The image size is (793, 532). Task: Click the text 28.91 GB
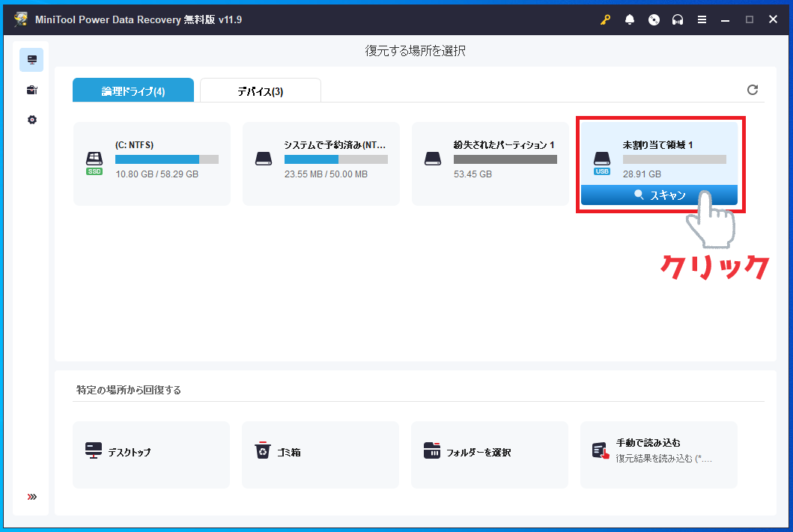[x=642, y=174]
